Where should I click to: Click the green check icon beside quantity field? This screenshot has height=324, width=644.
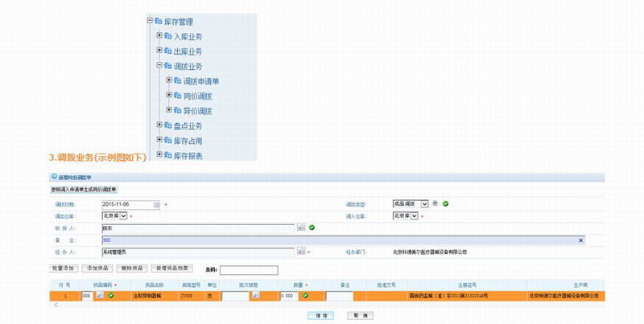point(305,296)
